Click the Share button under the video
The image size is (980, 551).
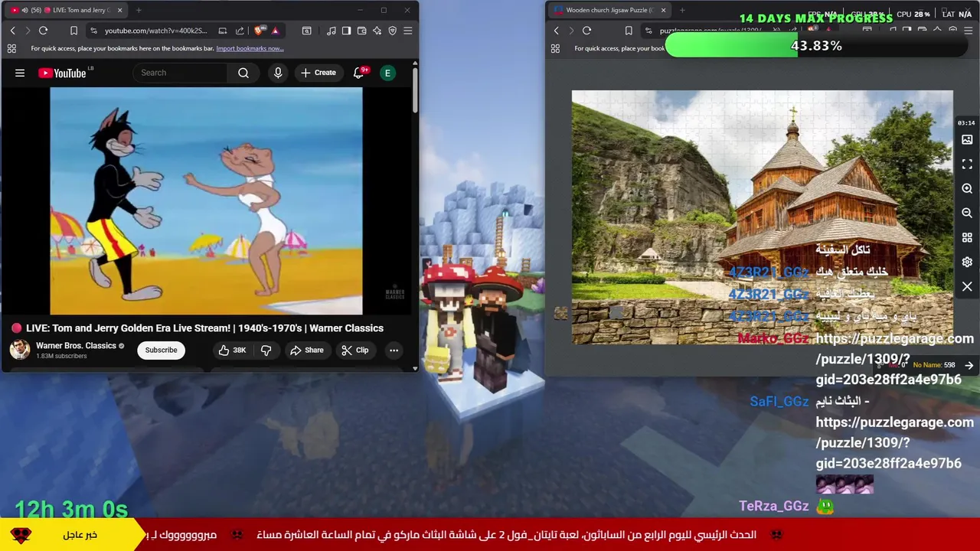coord(306,350)
